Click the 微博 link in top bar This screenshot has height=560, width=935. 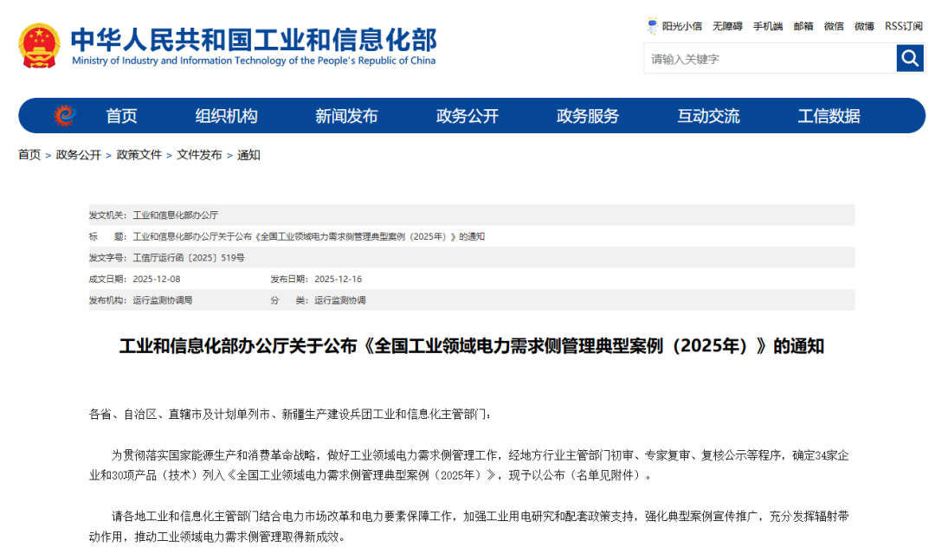click(864, 27)
